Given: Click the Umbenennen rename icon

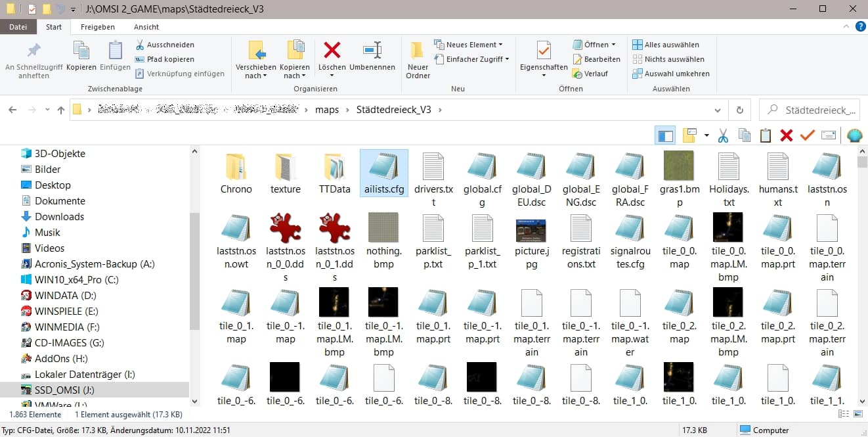Looking at the screenshot, I should [x=372, y=51].
